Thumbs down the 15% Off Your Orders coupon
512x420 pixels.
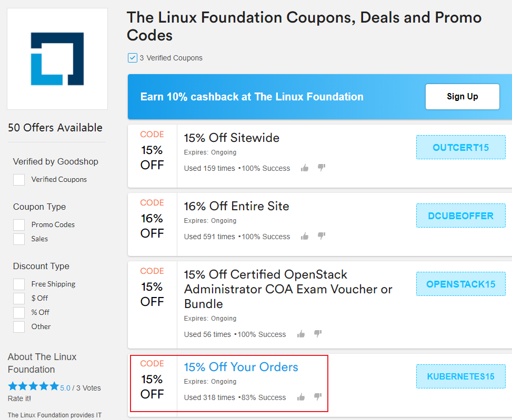pos(317,397)
